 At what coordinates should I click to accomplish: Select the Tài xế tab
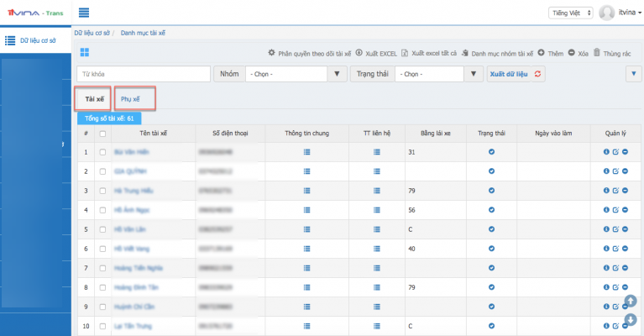click(94, 99)
